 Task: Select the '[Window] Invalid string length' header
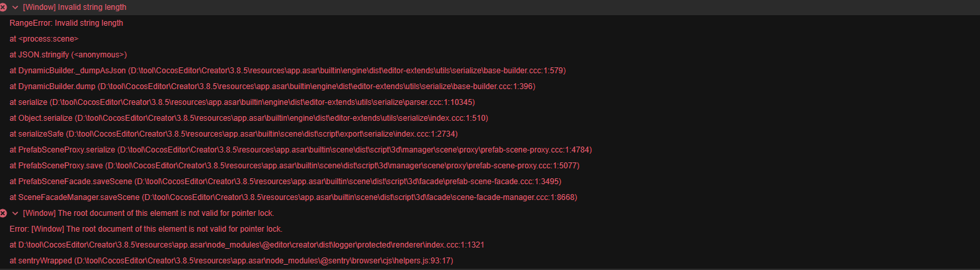pos(74,7)
